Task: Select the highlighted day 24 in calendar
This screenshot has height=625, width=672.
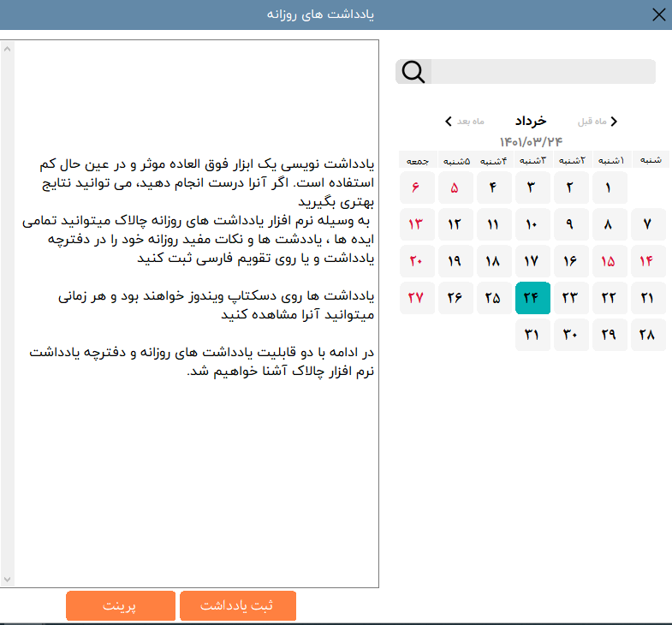Action: coord(532,298)
